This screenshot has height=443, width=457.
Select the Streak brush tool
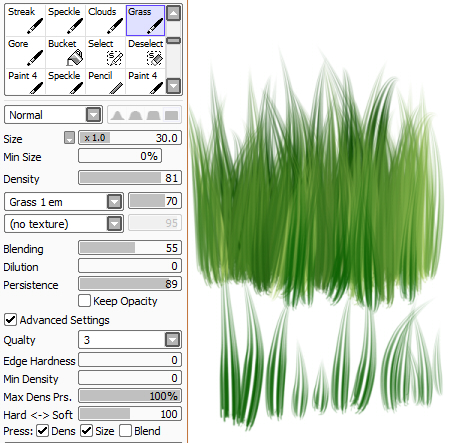point(25,20)
